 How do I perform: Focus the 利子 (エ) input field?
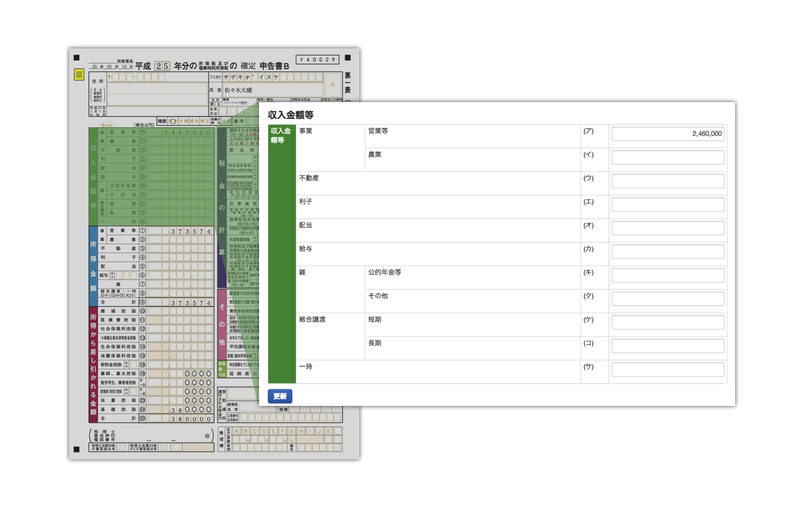(667, 205)
